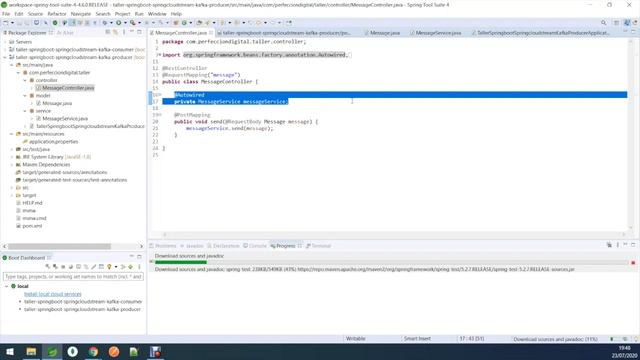Minimize the Package Explorer panel
640x360 pixels.
point(132,32)
